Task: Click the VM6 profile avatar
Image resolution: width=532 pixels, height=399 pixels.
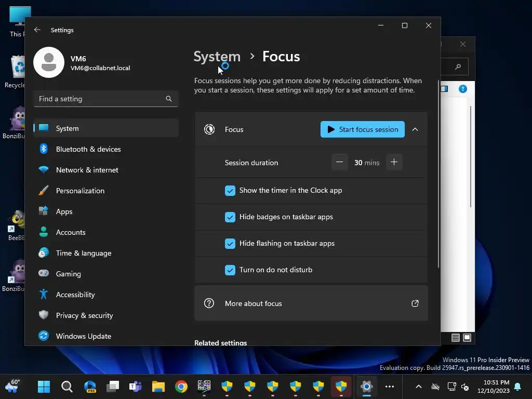Action: pyautogui.click(x=49, y=62)
